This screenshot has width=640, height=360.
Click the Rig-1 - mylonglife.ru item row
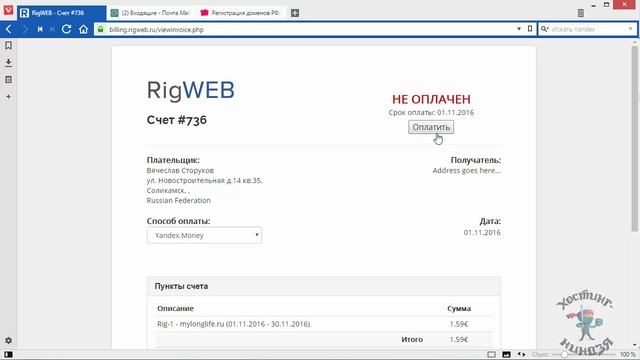tap(324, 324)
